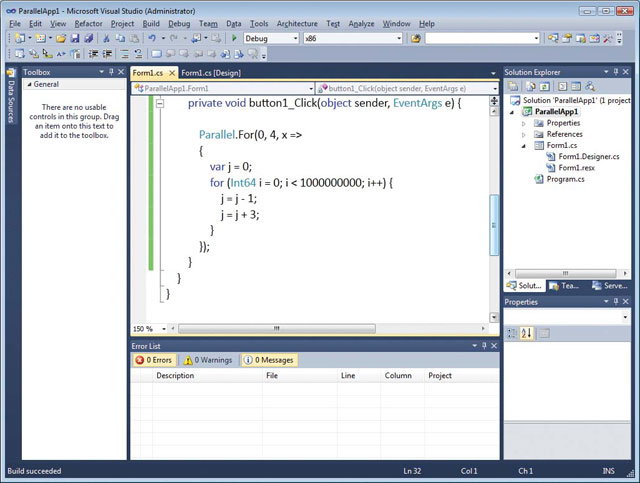Toggle a bookmark with the bookmark icon
The image size is (640, 483).
(156, 53)
